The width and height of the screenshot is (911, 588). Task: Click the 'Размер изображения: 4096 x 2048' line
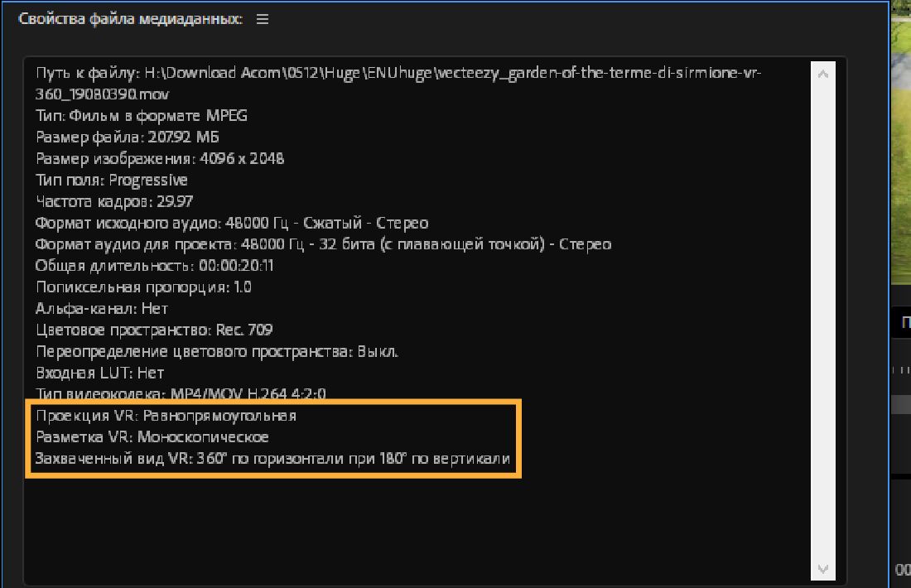click(160, 158)
